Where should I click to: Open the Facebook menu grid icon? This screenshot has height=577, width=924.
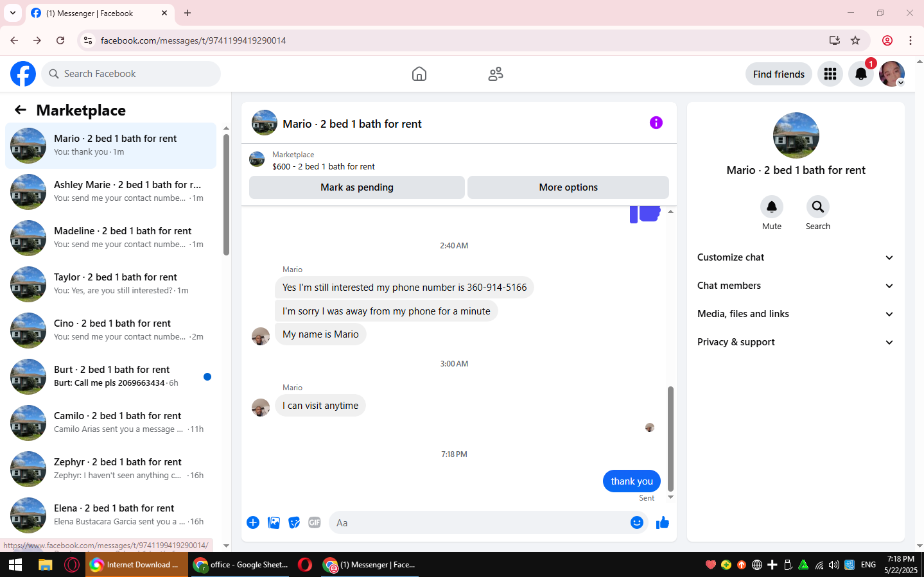[830, 74]
